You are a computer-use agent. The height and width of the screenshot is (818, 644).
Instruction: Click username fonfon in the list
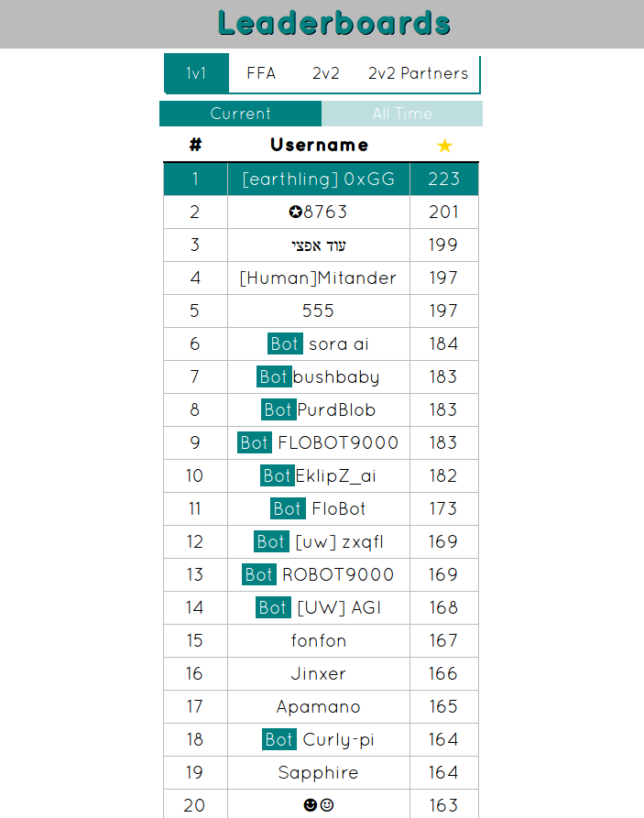(319, 640)
